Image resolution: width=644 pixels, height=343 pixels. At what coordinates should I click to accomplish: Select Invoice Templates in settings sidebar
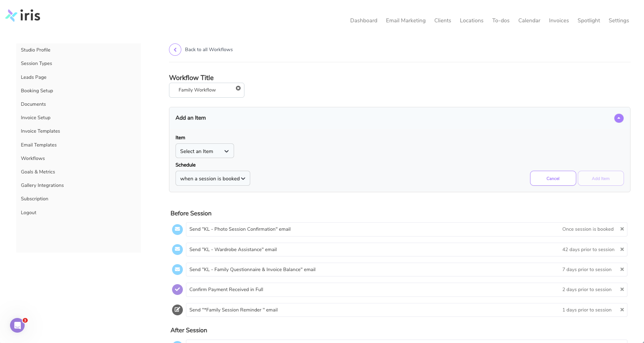(x=40, y=131)
